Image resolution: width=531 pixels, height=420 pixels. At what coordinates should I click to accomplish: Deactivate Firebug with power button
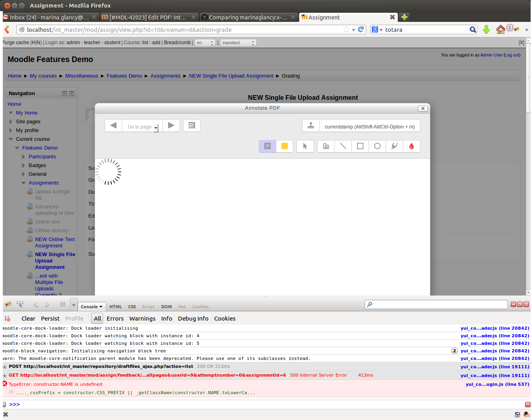click(526, 304)
